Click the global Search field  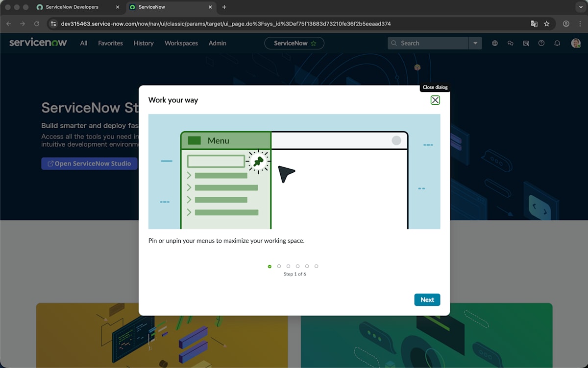pyautogui.click(x=428, y=43)
